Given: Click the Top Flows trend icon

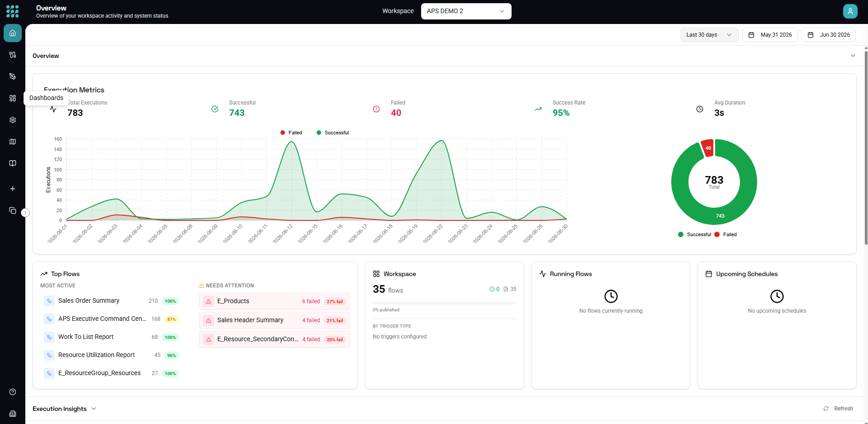Looking at the screenshot, I should click(x=44, y=274).
